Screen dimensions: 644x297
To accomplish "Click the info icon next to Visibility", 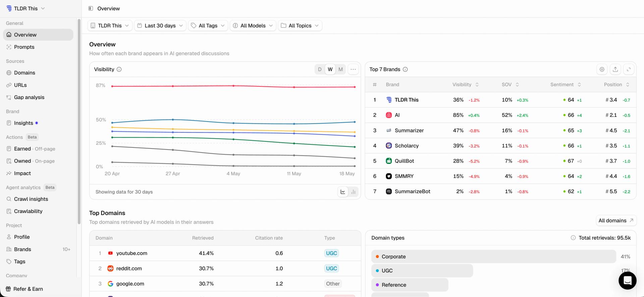I will [119, 69].
